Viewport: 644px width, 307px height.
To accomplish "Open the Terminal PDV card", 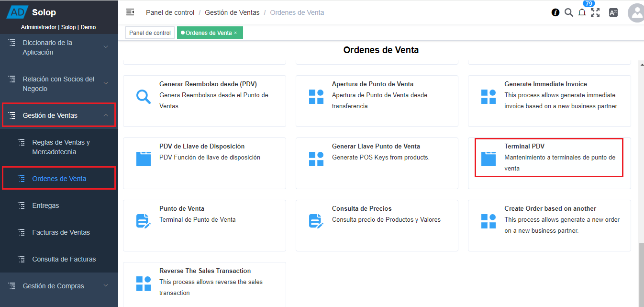I will (x=549, y=157).
